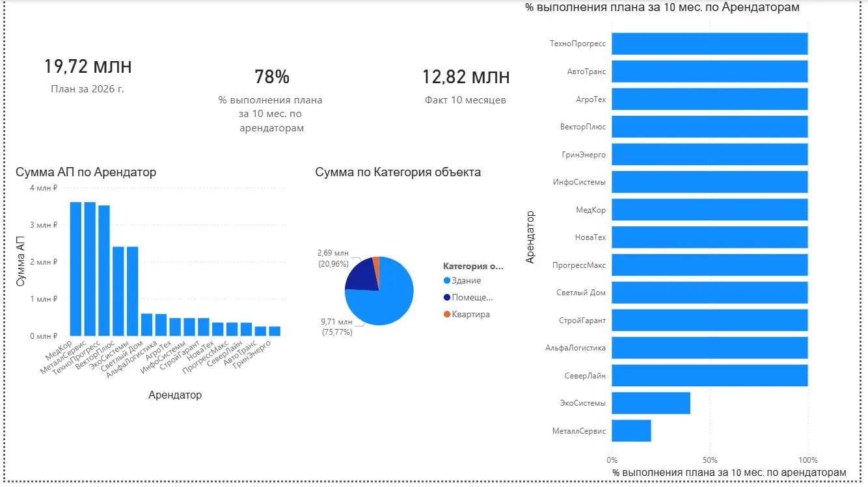Select the АвтоТранс horizontal bar
Screen dimensions: 868x487
point(710,72)
